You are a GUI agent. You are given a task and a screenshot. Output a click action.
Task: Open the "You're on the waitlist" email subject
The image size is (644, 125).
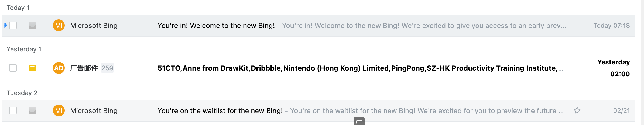click(220, 111)
